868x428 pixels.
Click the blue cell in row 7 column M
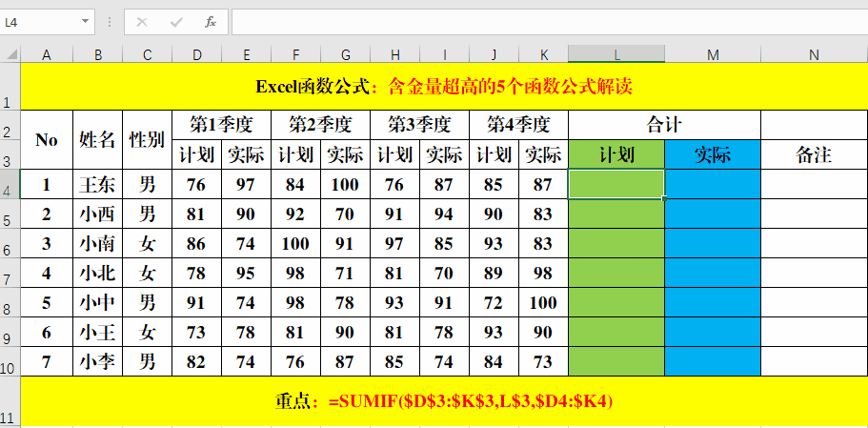pyautogui.click(x=713, y=273)
